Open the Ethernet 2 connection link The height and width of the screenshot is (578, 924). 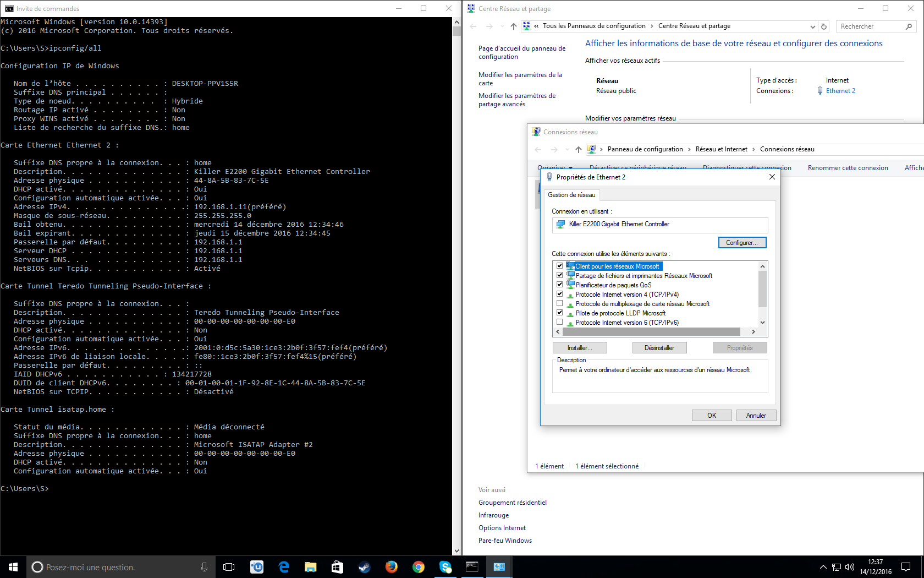pyautogui.click(x=840, y=91)
